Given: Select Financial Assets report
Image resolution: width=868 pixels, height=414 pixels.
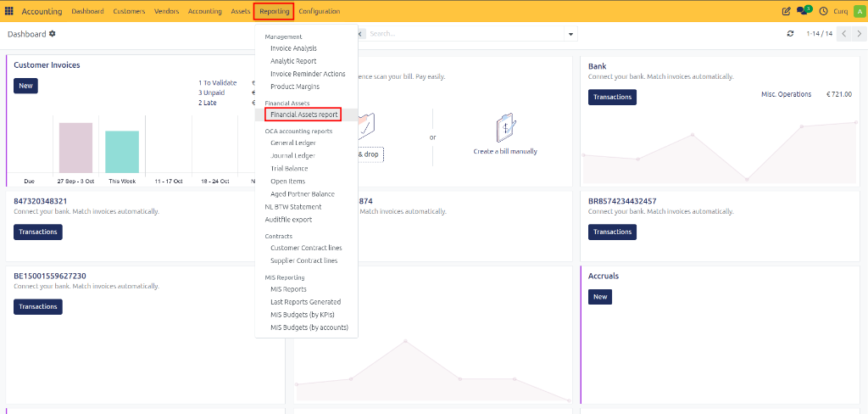Looking at the screenshot, I should [306, 115].
